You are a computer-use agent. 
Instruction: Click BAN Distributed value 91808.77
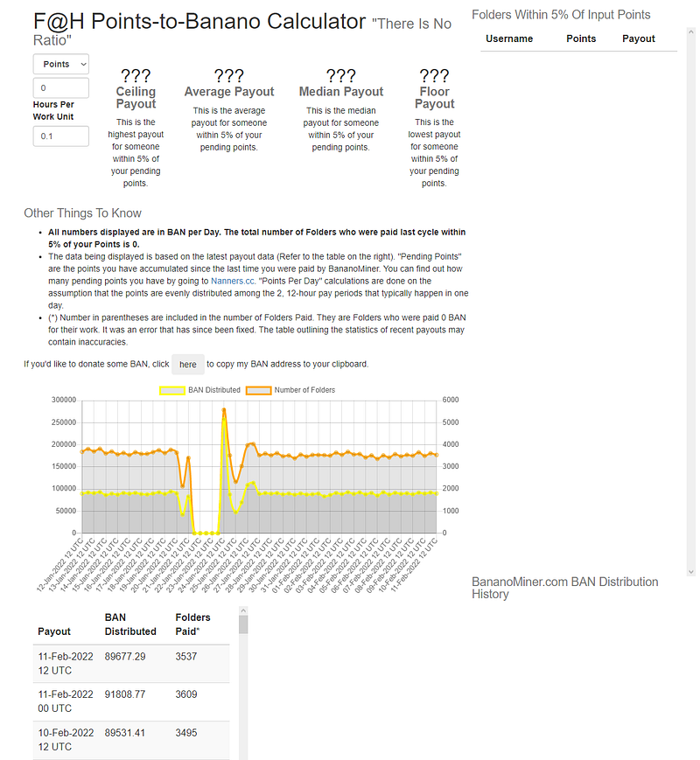click(125, 694)
